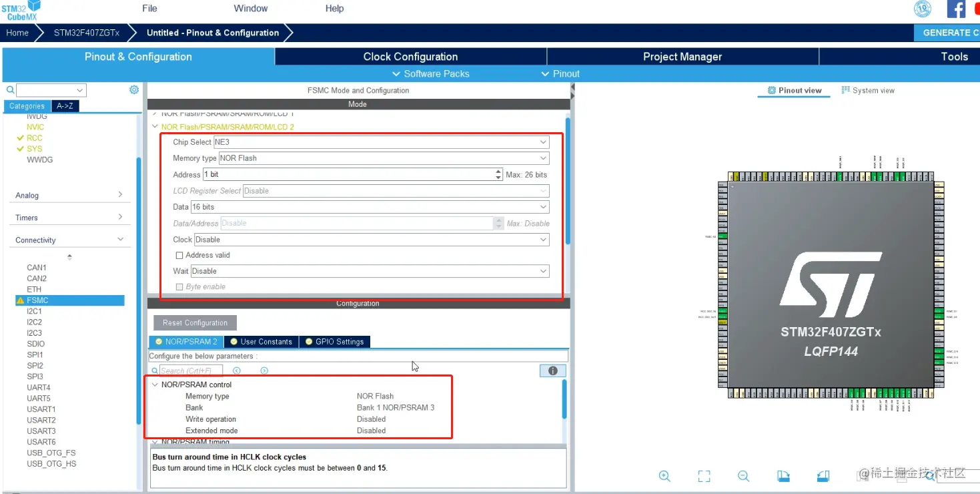Zoom out of the chip pinout
Viewport: 980px width, 494px height.
click(x=744, y=476)
